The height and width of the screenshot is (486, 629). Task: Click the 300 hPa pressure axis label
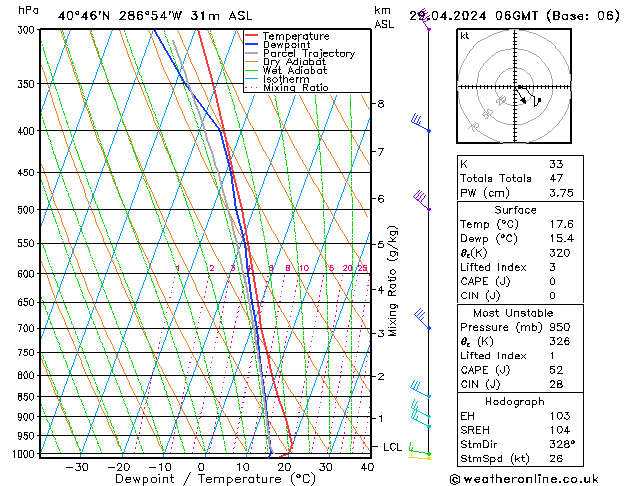(28, 30)
